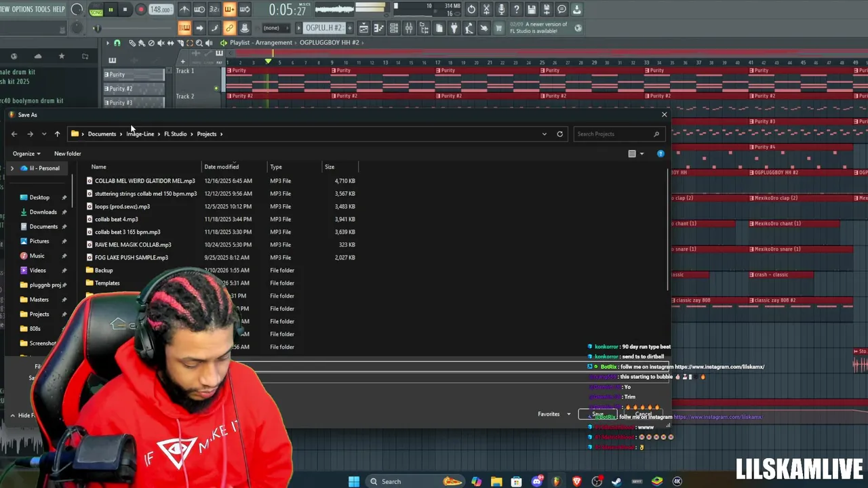Toggle the highlighted link icon in FL toolbar
This screenshot has height=488, width=868.
pos(229,28)
